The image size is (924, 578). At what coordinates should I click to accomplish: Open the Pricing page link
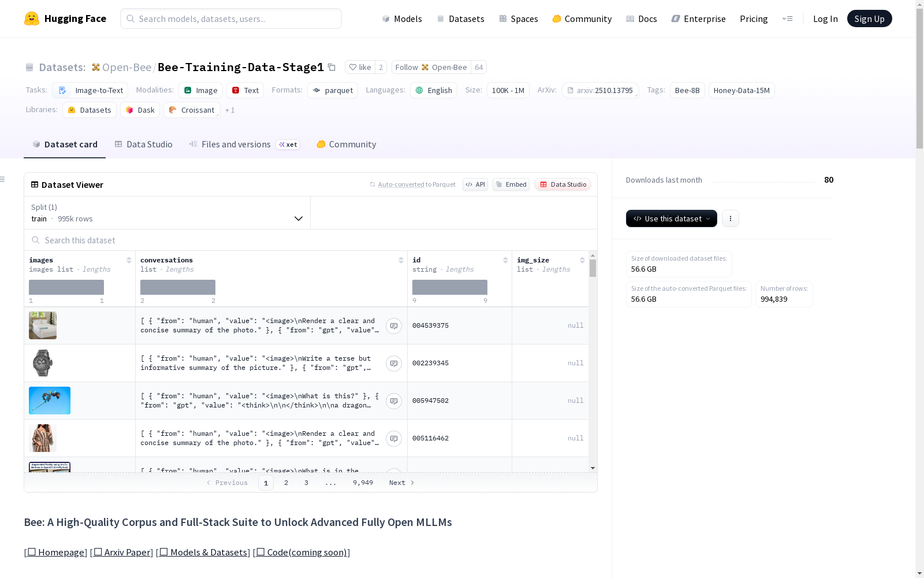pos(754,18)
